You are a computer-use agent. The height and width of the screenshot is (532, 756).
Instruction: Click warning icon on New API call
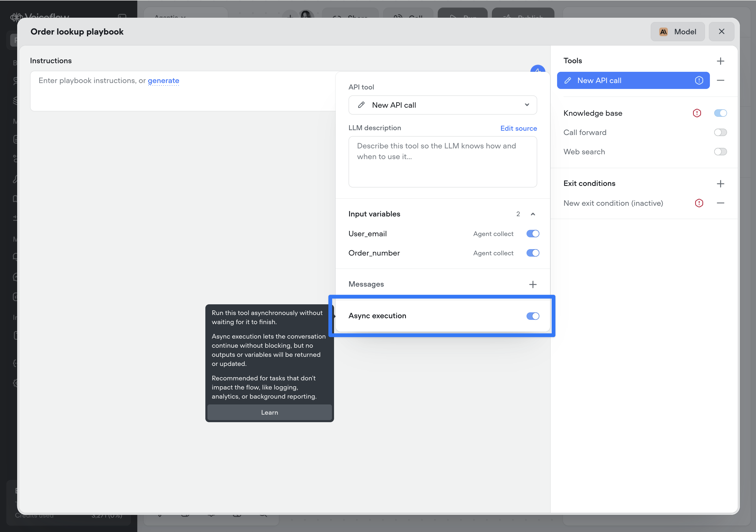[699, 80]
